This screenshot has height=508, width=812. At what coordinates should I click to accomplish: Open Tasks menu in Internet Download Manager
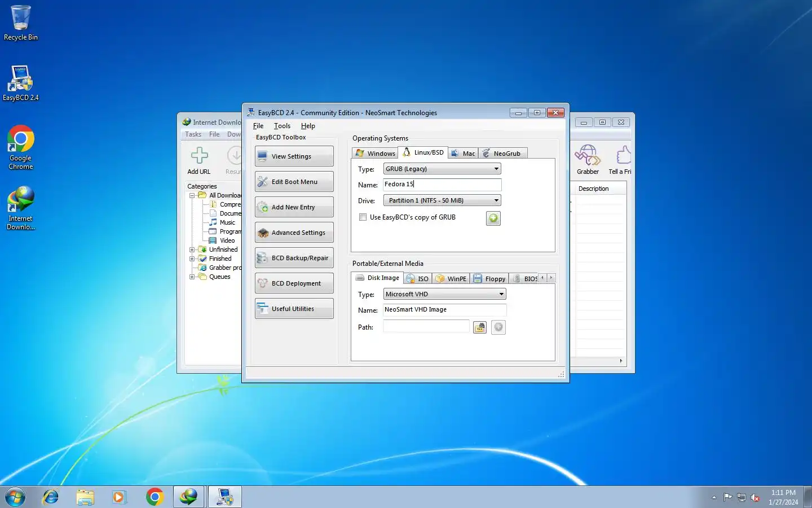pos(193,134)
